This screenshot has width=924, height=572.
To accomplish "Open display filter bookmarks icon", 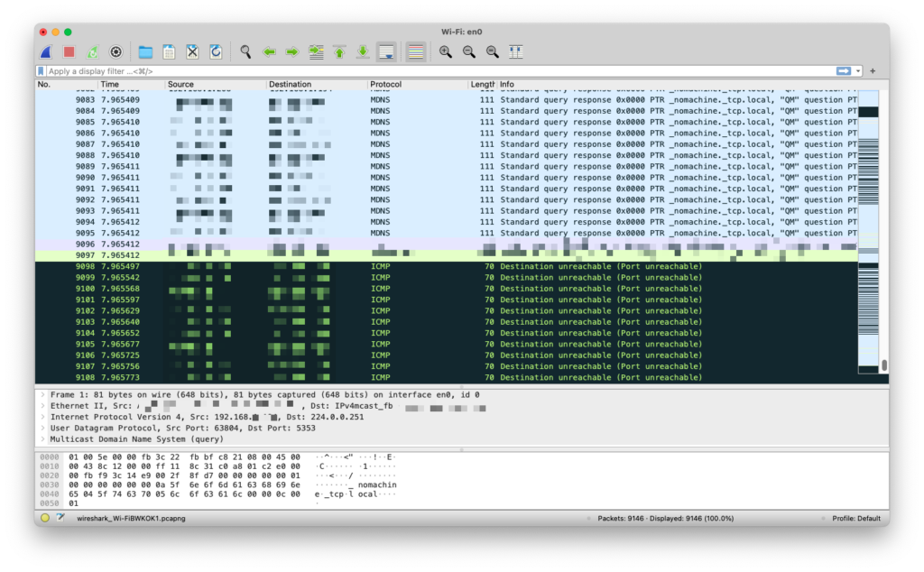I will point(41,71).
